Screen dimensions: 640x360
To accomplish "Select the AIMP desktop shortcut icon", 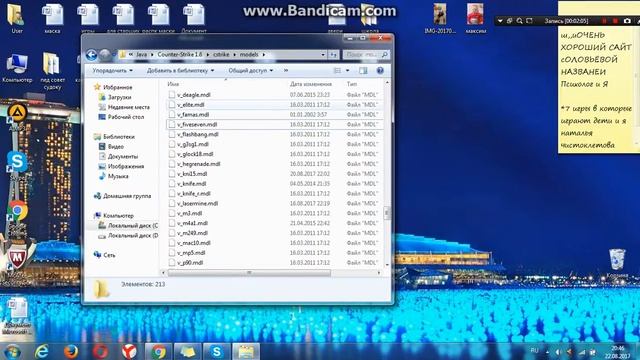I will [17, 116].
